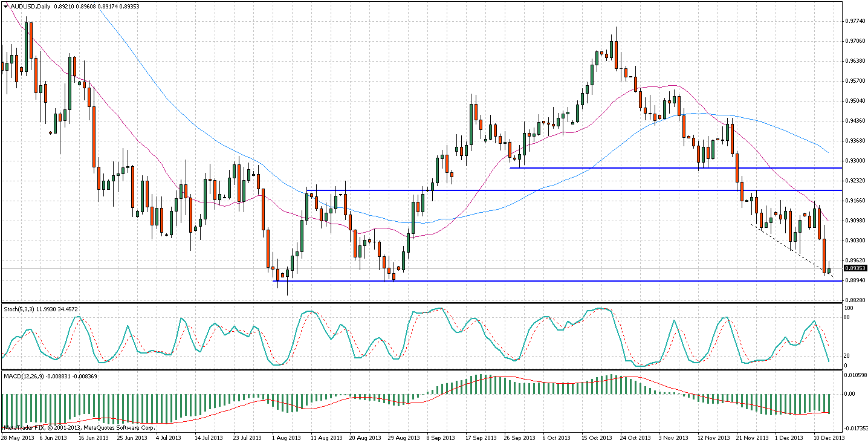
Task: Click the 0.88280 price axis label
Action: (x=853, y=300)
